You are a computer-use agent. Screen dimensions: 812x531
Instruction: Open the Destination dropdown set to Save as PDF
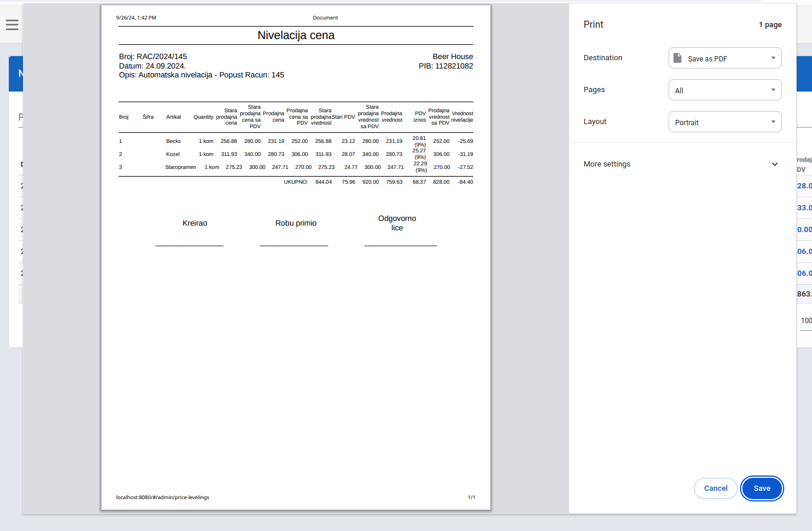(x=725, y=58)
